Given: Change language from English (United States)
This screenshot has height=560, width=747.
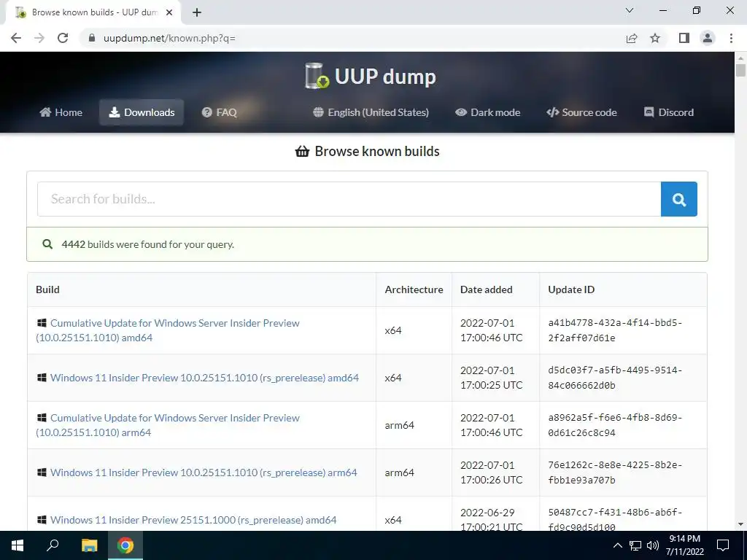Looking at the screenshot, I should (x=371, y=112).
